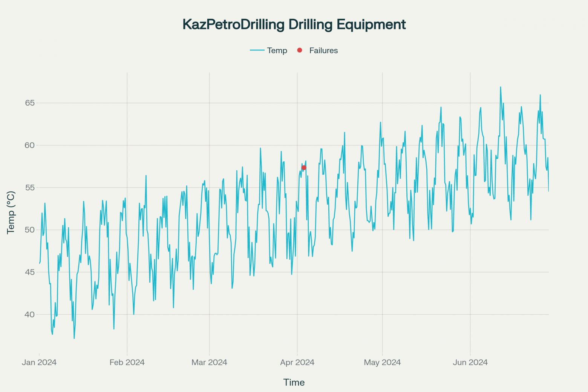The width and height of the screenshot is (588, 392).
Task: Click the Time x-axis label
Action: point(294,382)
